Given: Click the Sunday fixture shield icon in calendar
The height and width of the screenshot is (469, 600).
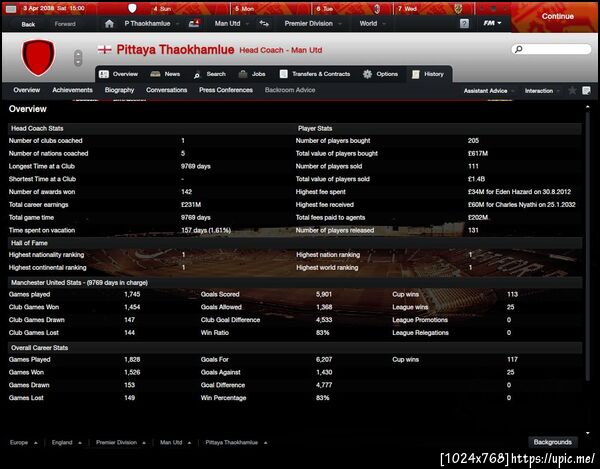Looking at the screenshot, I should 132,8.
